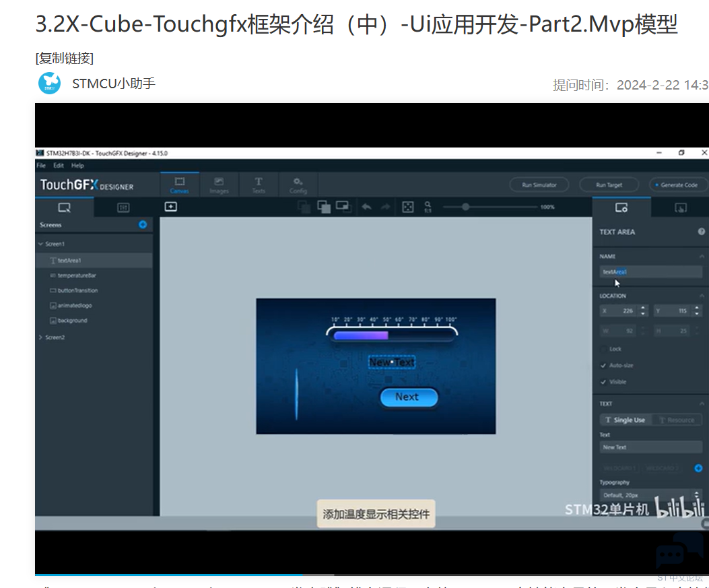This screenshot has width=709, height=588.
Task: Click the Run Simulator button
Action: point(539,185)
